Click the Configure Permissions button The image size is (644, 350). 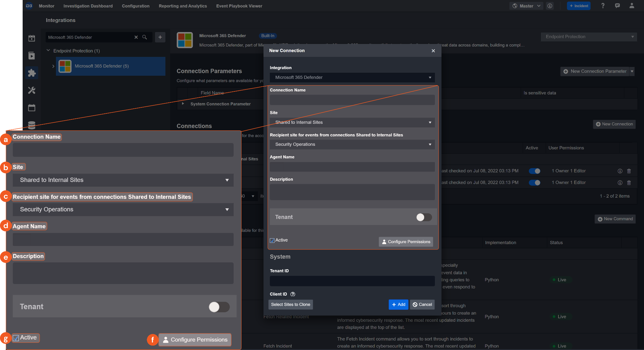tap(406, 242)
